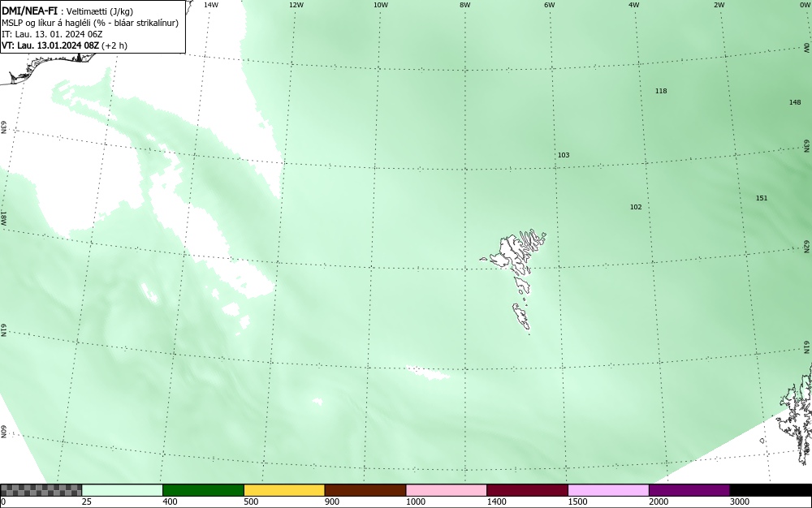Click the legend scale value 1400

(x=496, y=502)
